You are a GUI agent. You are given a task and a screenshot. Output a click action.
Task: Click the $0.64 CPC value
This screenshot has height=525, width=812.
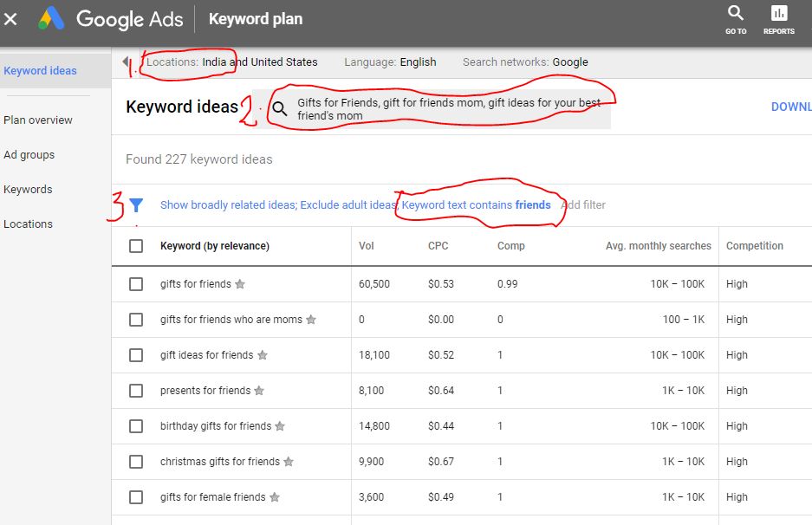[x=441, y=391]
